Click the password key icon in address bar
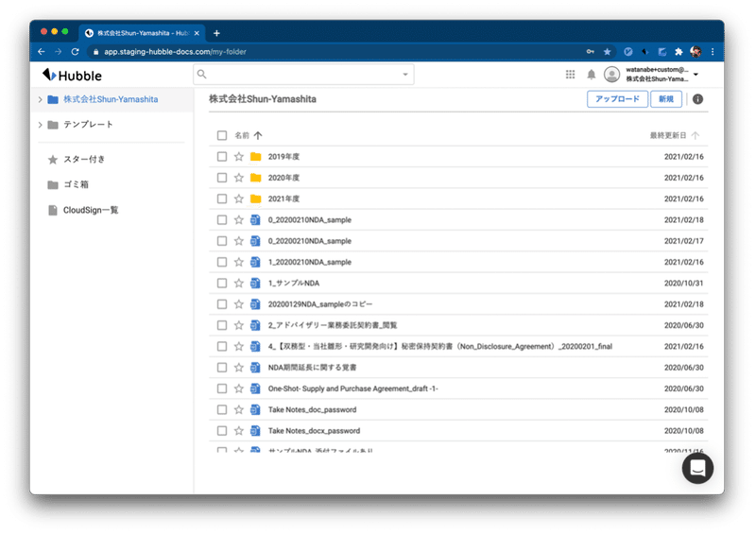 (x=590, y=52)
